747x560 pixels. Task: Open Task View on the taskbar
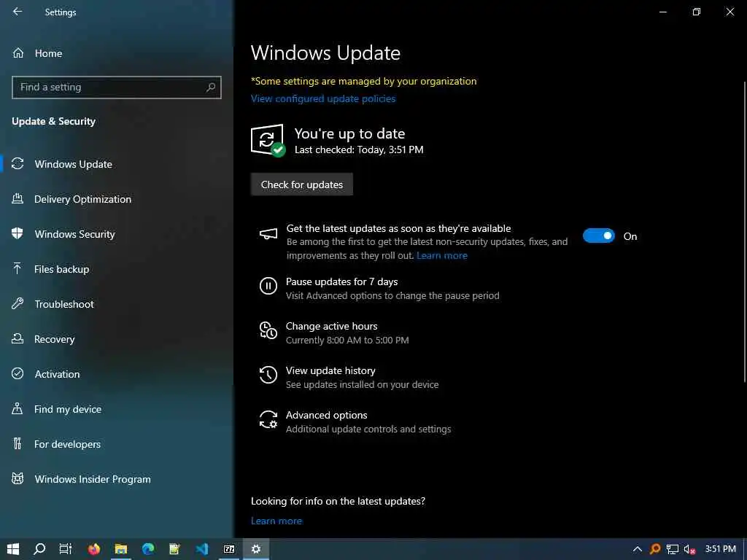tap(66, 549)
